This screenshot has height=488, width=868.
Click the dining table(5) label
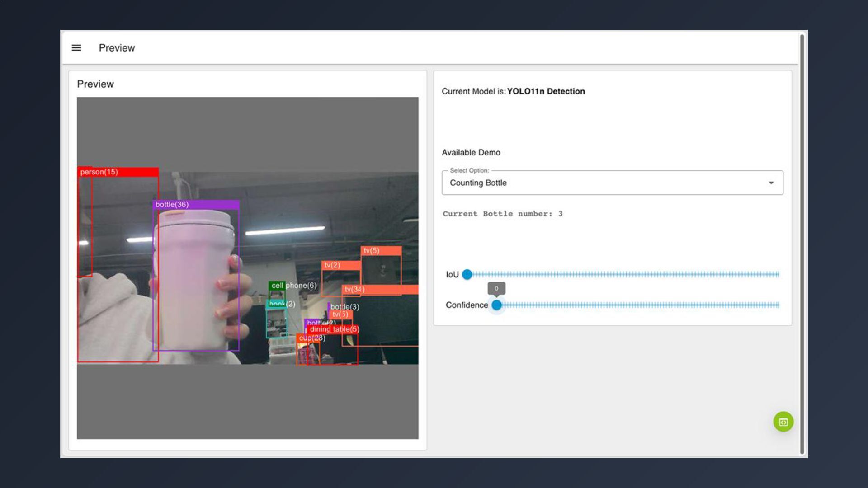click(x=334, y=329)
